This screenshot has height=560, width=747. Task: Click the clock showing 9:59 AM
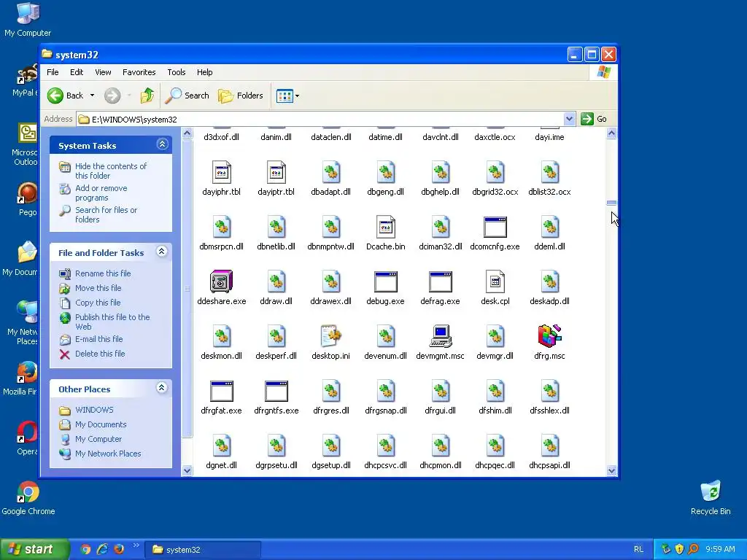pyautogui.click(x=720, y=550)
